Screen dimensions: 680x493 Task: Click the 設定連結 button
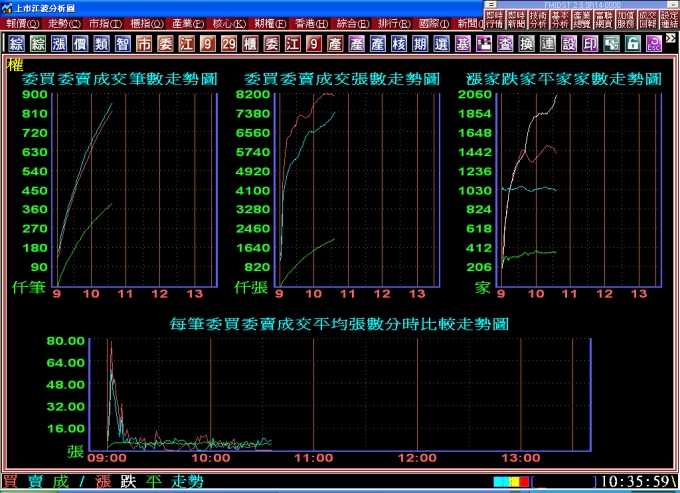coord(669,20)
